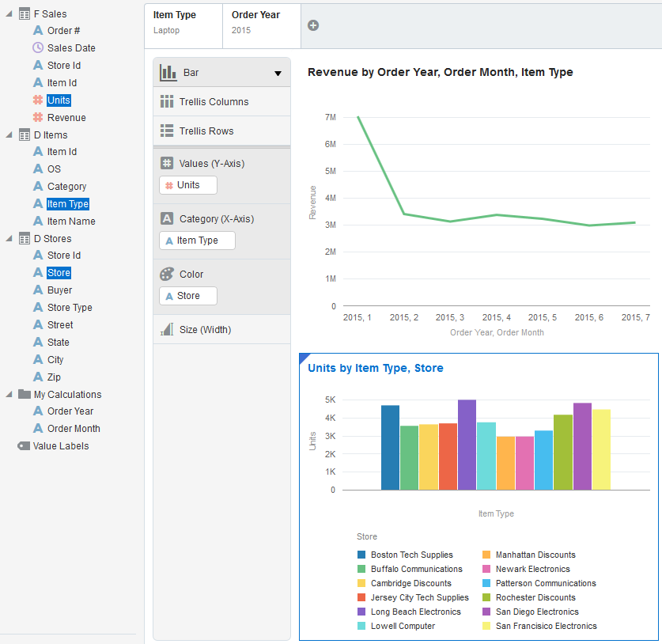Click the attribute icon beside City

click(x=38, y=359)
